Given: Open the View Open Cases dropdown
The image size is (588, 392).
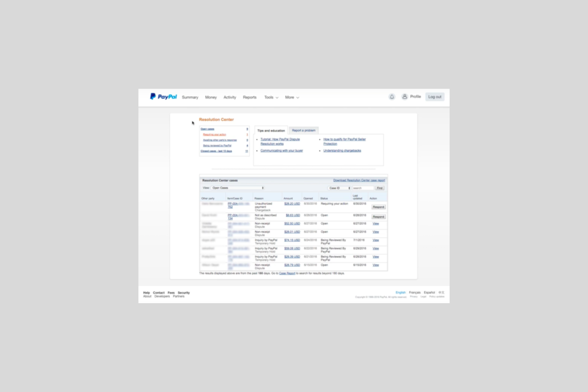Looking at the screenshot, I should pos(237,188).
